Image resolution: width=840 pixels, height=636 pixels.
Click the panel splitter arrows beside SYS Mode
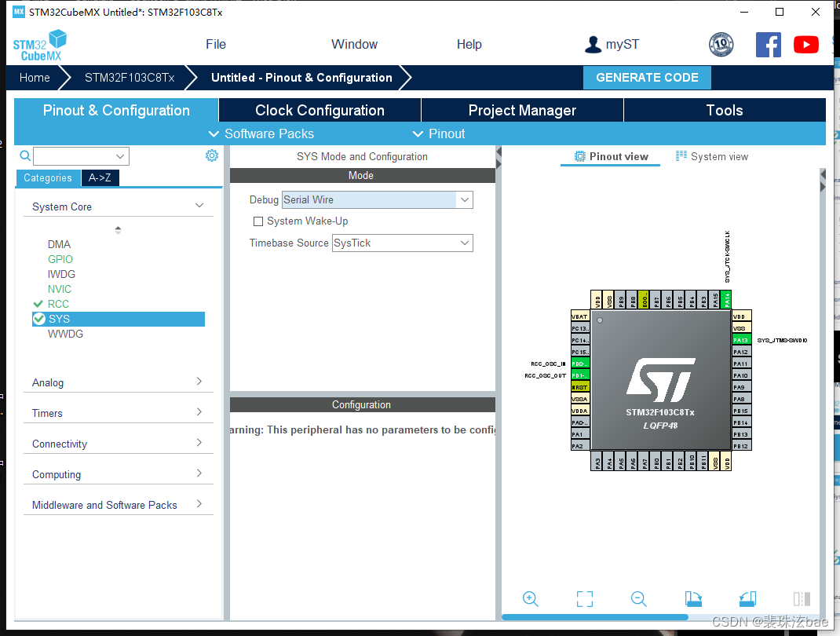pyautogui.click(x=499, y=159)
